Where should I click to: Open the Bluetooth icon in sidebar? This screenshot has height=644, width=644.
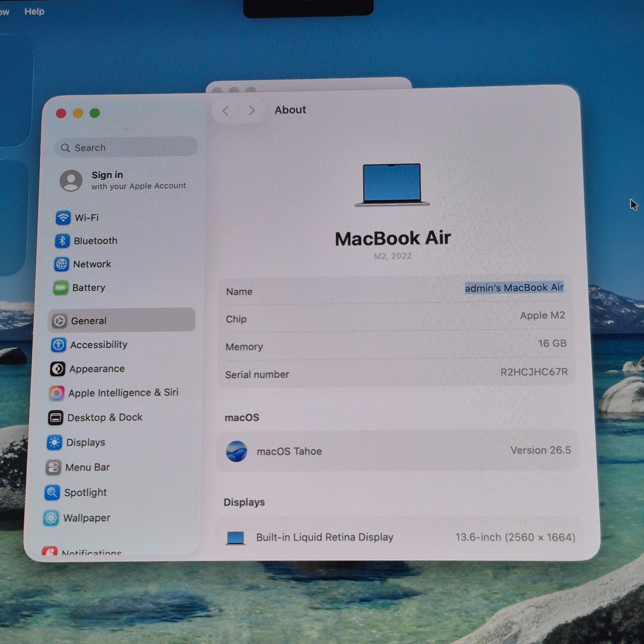pyautogui.click(x=62, y=240)
